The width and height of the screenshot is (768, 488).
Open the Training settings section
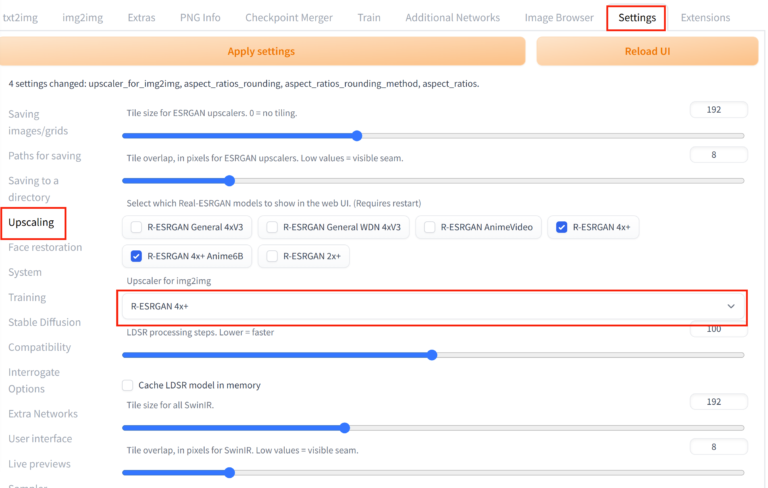click(27, 297)
